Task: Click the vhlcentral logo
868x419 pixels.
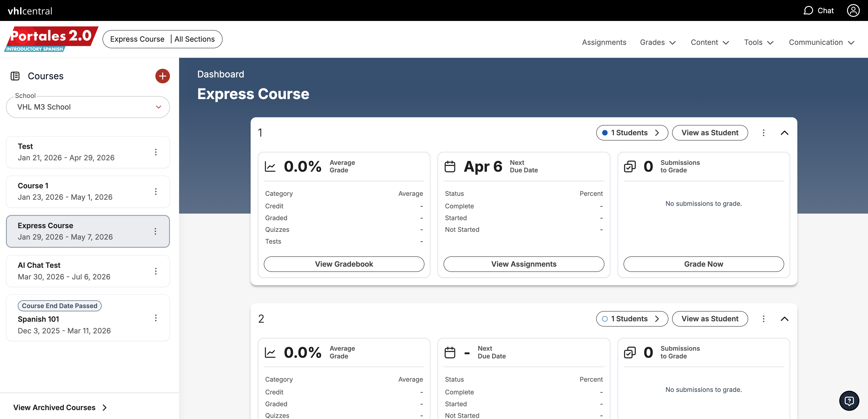Action: (x=30, y=11)
